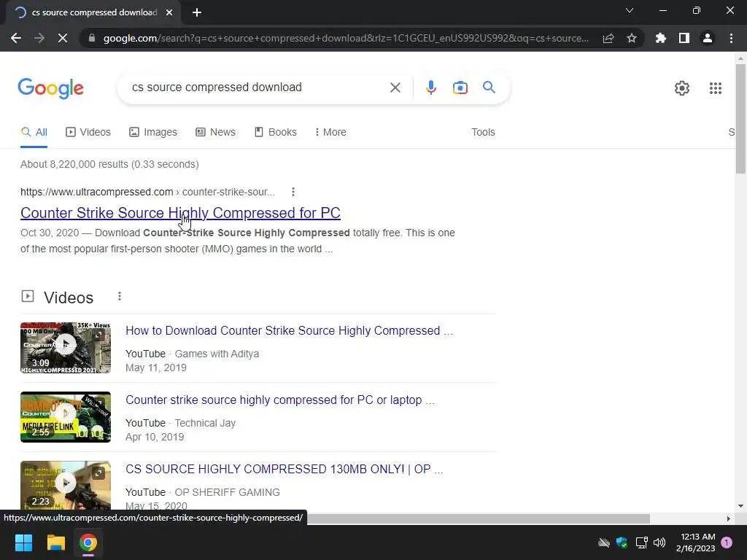The width and height of the screenshot is (747, 560).
Task: Switch to the Images tab
Action: click(153, 133)
